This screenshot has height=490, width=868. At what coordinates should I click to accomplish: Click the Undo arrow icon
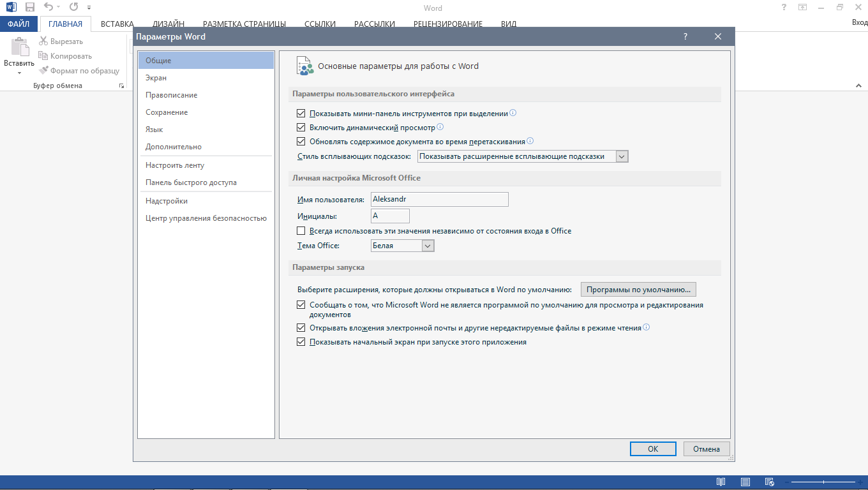49,8
